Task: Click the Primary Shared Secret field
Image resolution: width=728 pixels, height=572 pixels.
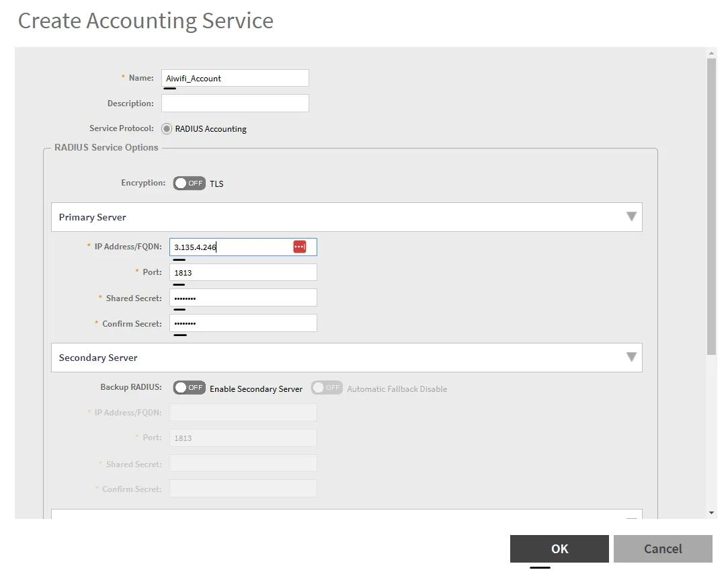Action: click(x=243, y=298)
